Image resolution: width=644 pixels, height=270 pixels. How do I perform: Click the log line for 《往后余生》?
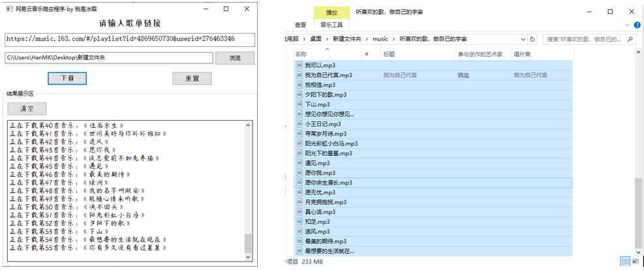[66, 125]
